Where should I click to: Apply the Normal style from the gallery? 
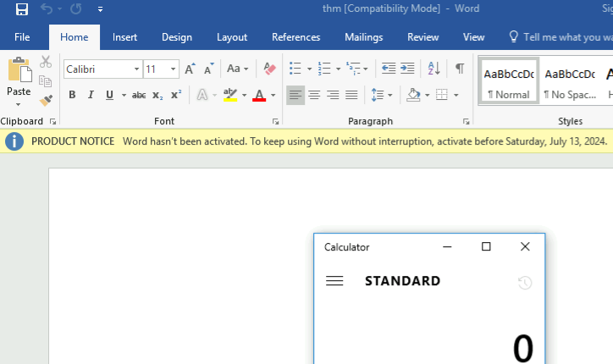click(509, 81)
